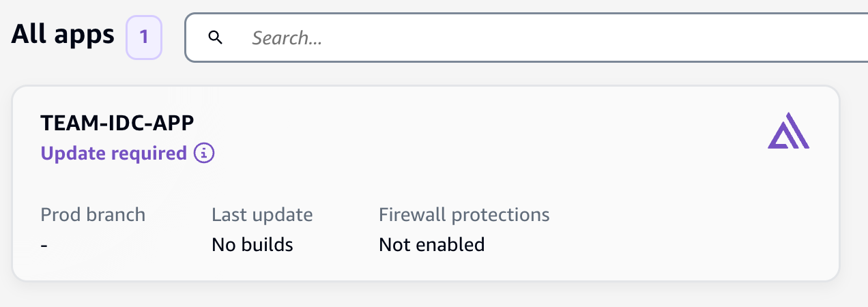This screenshot has width=868, height=307.
Task: Click the Prod branch label
Action: 93,215
